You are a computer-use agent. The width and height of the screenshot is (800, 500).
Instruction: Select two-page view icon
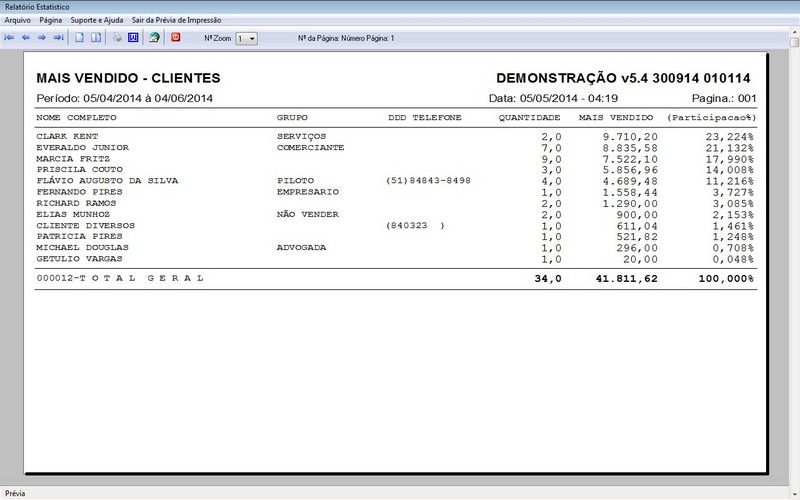[x=96, y=38]
